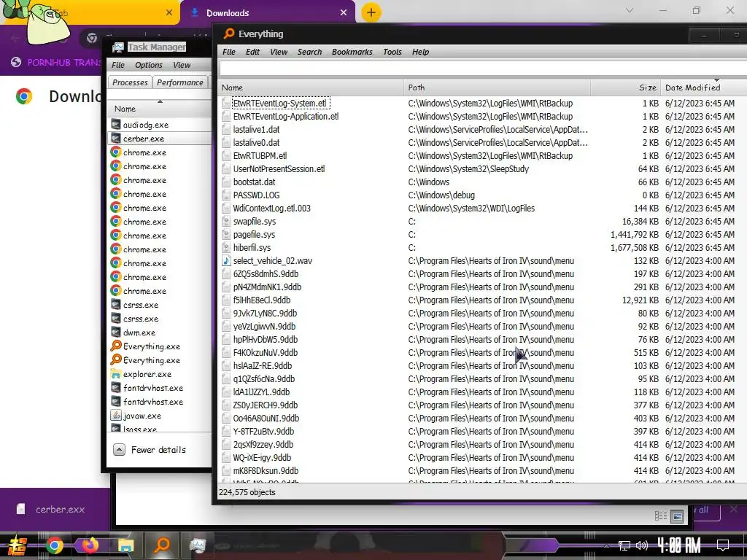Image resolution: width=747 pixels, height=560 pixels.
Task: Switch to the details list view icon
Action: pyautogui.click(x=661, y=516)
